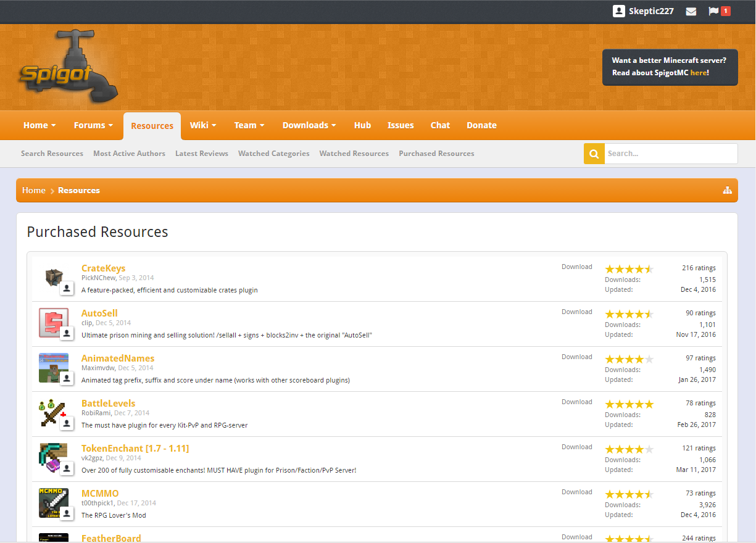The image size is (756, 543).
Task: Click the TokenEnchant star rating
Action: coord(629,449)
